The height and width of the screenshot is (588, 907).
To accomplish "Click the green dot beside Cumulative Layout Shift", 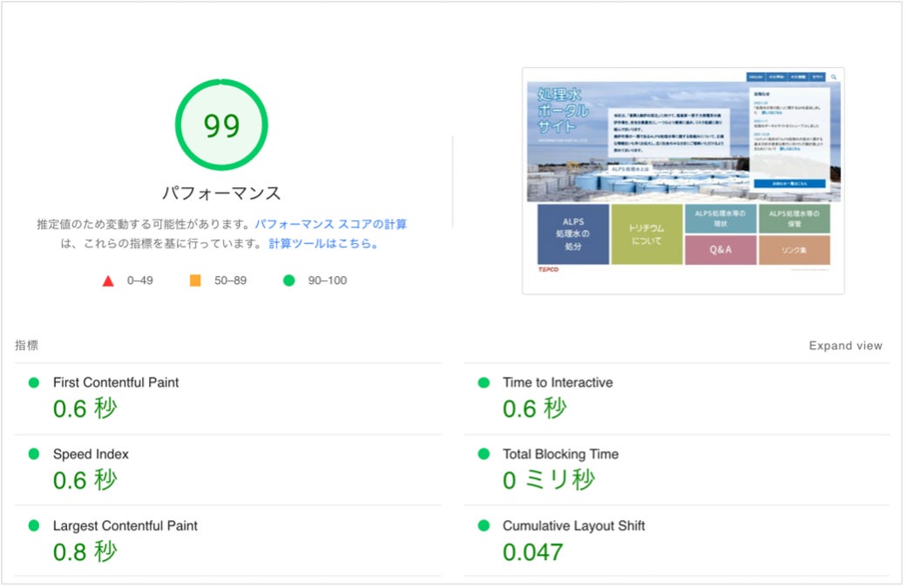I will coord(484,526).
